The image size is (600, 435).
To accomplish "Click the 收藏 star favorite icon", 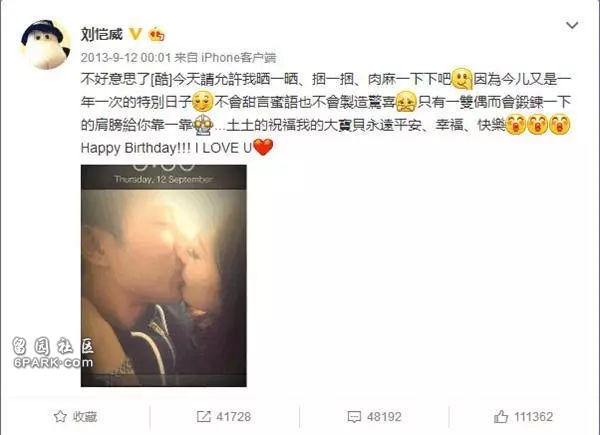I will pyautogui.click(x=60, y=416).
